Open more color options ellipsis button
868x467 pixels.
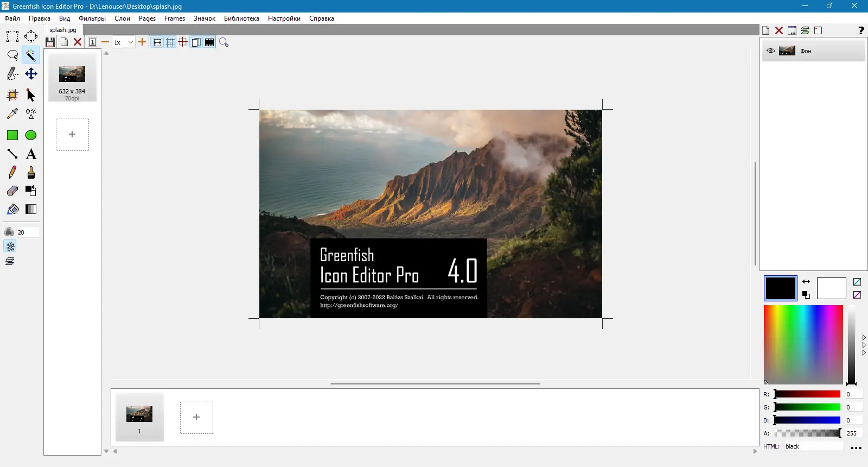[x=856, y=448]
